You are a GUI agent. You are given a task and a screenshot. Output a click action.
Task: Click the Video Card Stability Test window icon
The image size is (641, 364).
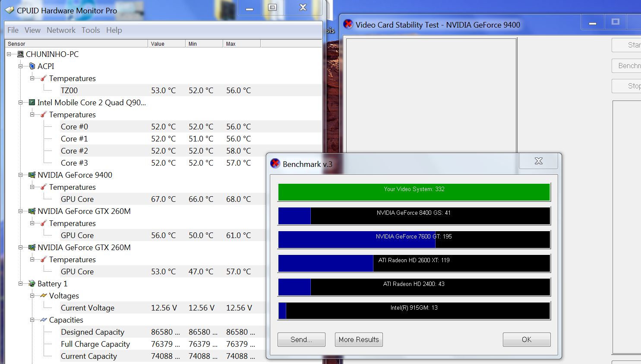[348, 24]
